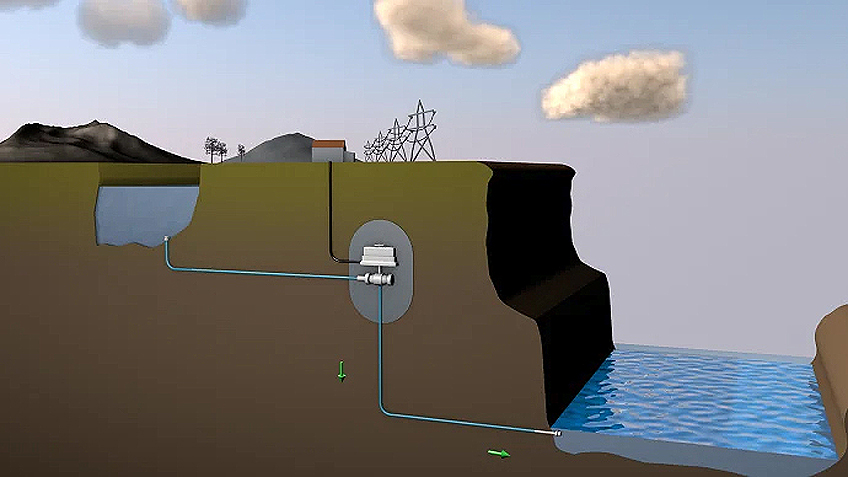This screenshot has width=848, height=477.
Task: Click the pipe outlet at the lower reservoir
Action: 557,434
